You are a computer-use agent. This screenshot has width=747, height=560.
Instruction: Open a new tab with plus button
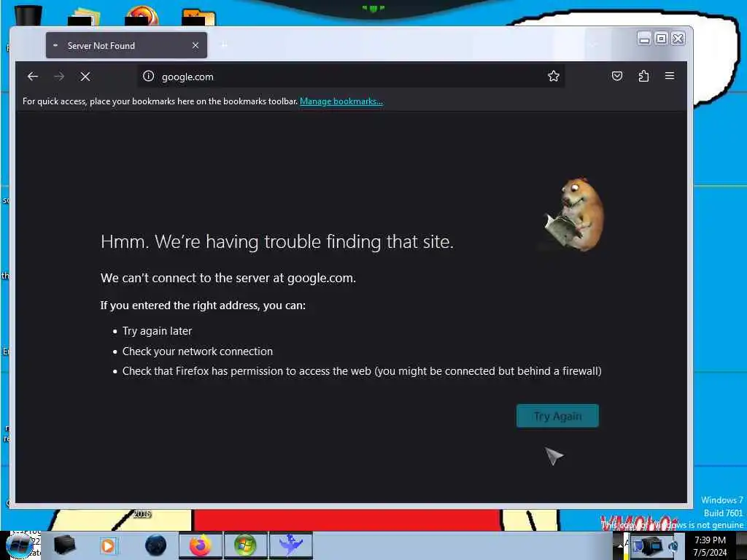[224, 45]
